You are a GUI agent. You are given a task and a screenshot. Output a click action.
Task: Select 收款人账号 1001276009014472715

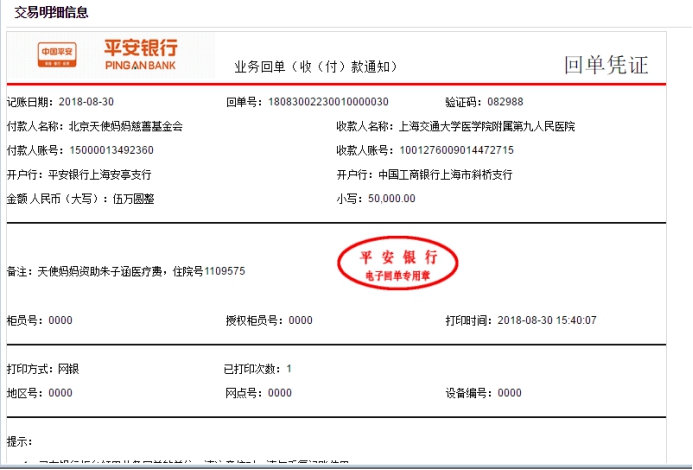tap(457, 150)
